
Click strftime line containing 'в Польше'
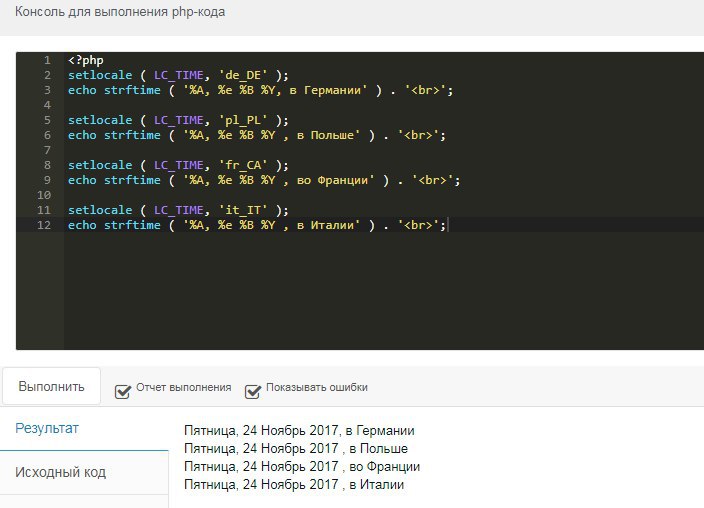(x=257, y=135)
